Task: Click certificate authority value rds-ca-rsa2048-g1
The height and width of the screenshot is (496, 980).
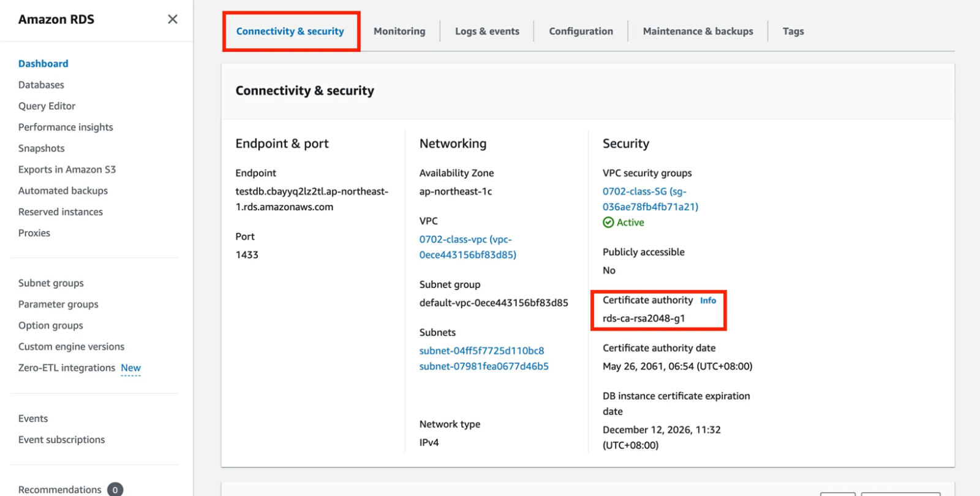Action: coord(644,318)
